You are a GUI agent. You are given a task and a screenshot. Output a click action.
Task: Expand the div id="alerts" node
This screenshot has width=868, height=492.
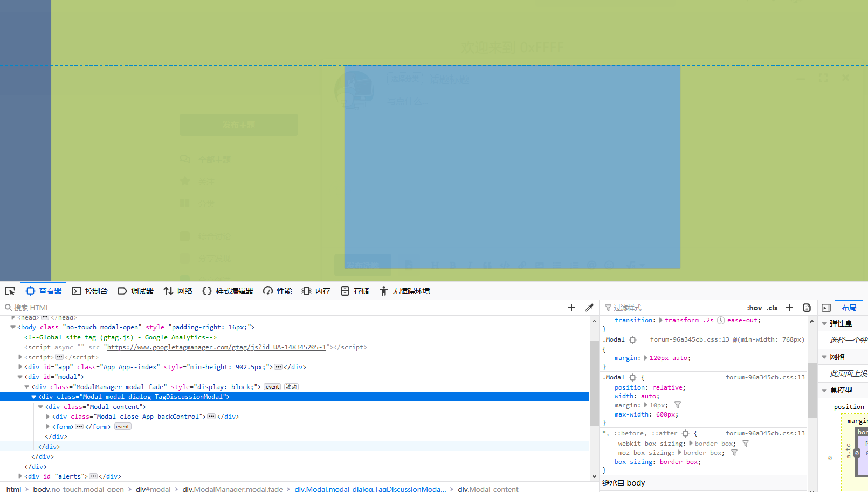(20, 476)
